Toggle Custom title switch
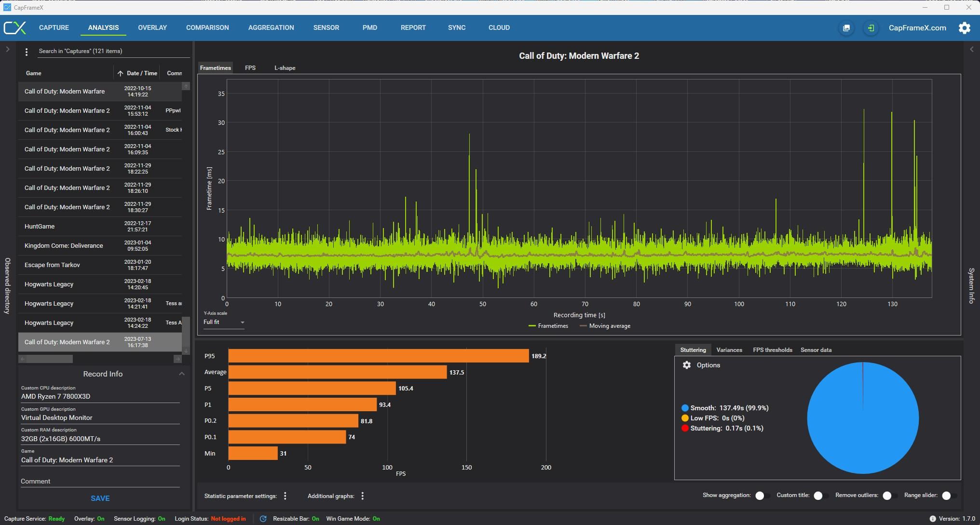980x525 pixels. point(820,496)
